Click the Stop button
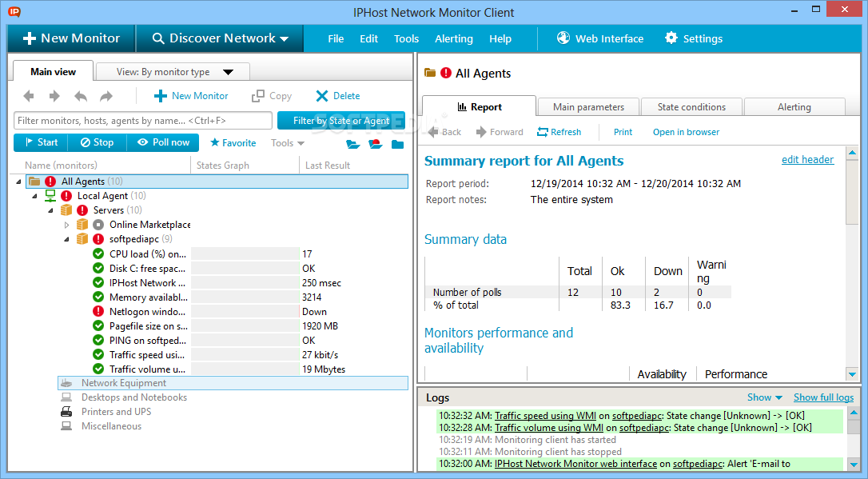The height and width of the screenshot is (479, 868). coord(97,142)
